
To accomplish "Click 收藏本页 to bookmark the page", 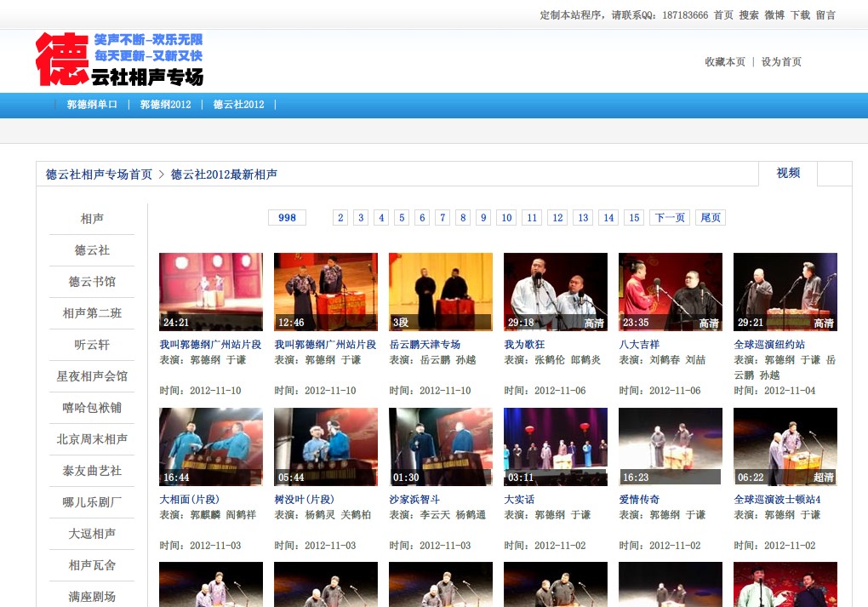I will 725,61.
